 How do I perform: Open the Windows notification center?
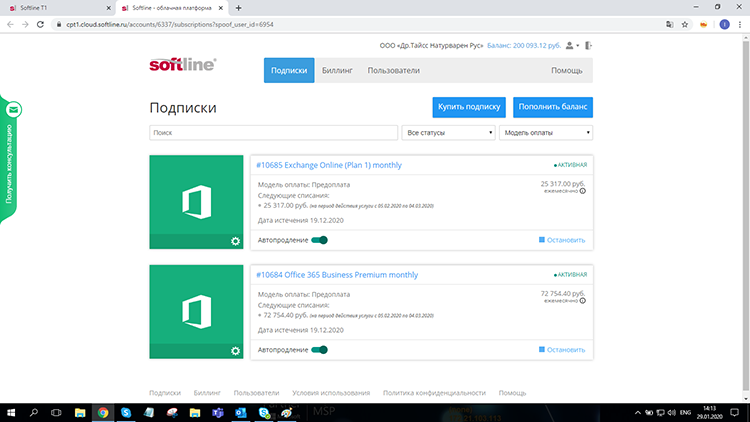pos(735,412)
